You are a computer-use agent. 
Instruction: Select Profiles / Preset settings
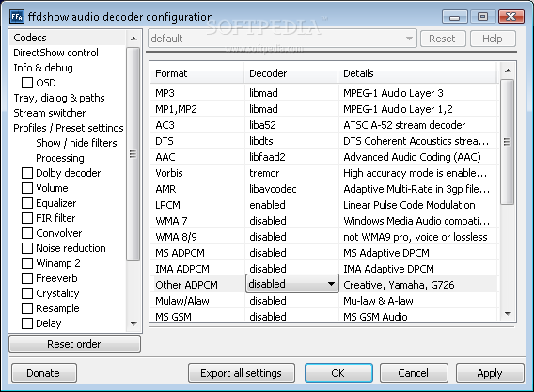pyautogui.click(x=69, y=128)
